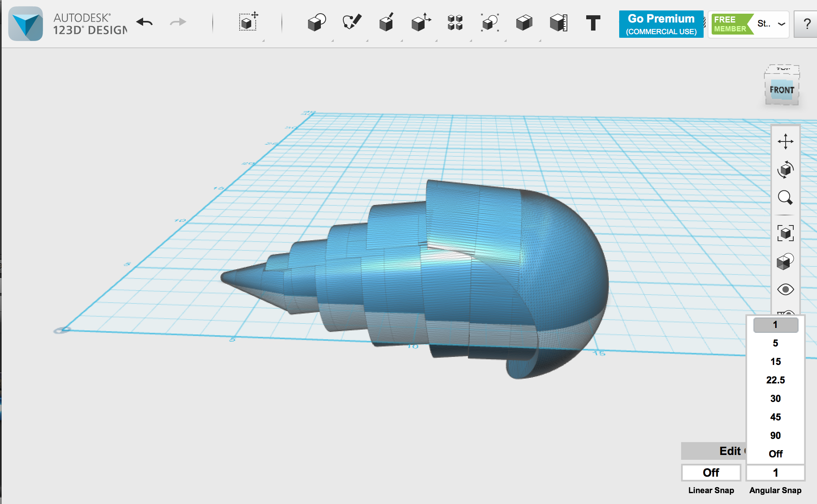Click the Edit Grid button
Image resolution: width=817 pixels, height=504 pixels.
click(714, 451)
